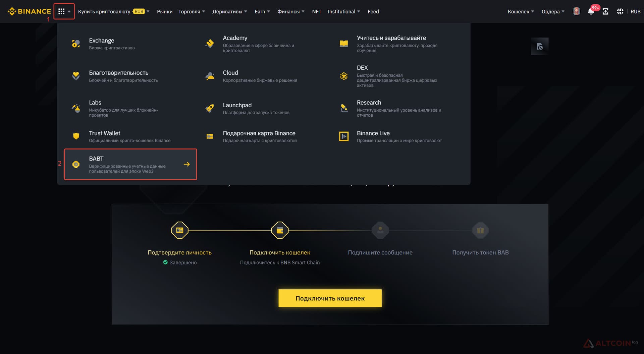Click the Research microscope icon
This screenshot has width=644, height=354.
click(x=344, y=108)
